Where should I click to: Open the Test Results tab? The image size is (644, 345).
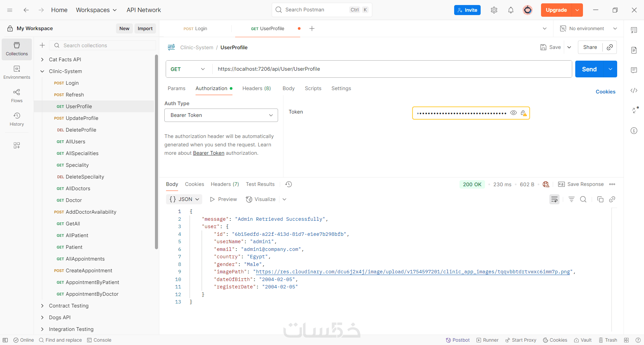260,184
